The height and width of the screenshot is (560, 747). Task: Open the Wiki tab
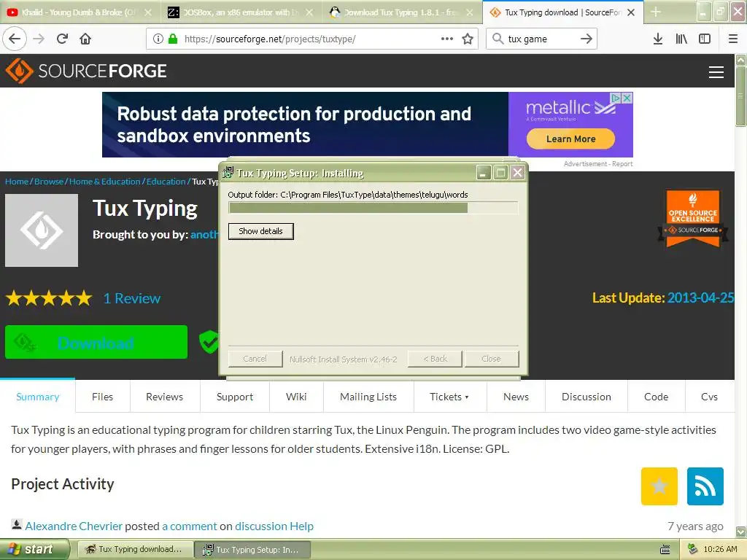(296, 397)
